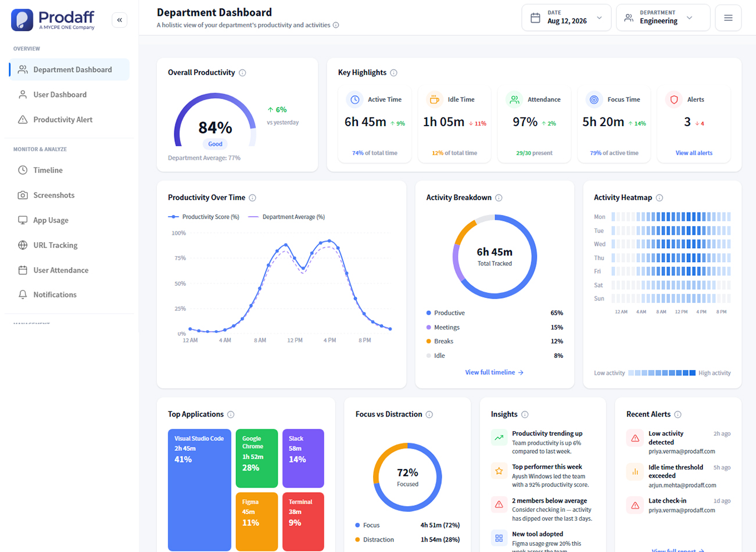Image resolution: width=756 pixels, height=552 pixels.
Task: Open Department Dashboard in the sidebar
Action: (69, 70)
